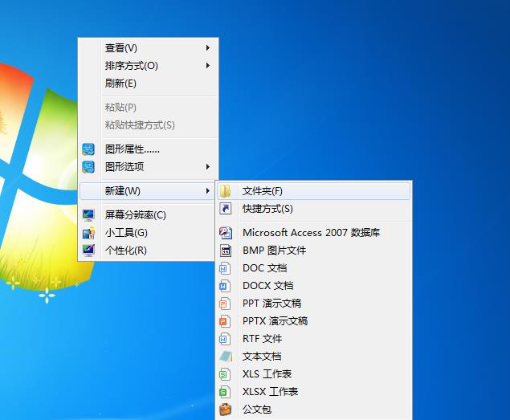Click the XLS worksheet icon
The height and width of the screenshot is (420, 510).
(x=225, y=374)
